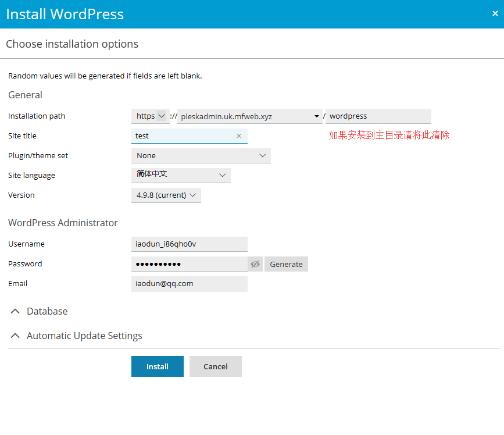Open the Site language dropdown
This screenshot has width=504, height=435.
point(181,175)
